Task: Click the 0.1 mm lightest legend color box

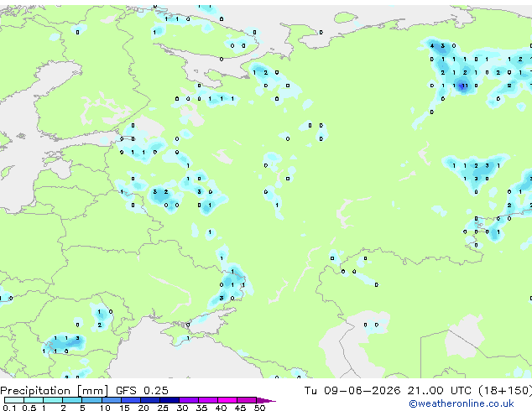Action: click(14, 400)
